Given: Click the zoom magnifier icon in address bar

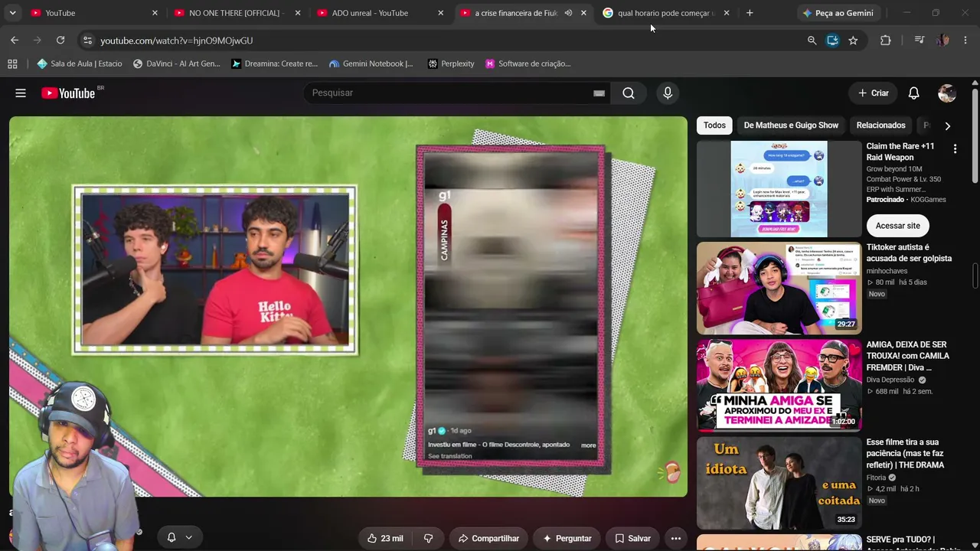Looking at the screenshot, I should pos(812,41).
